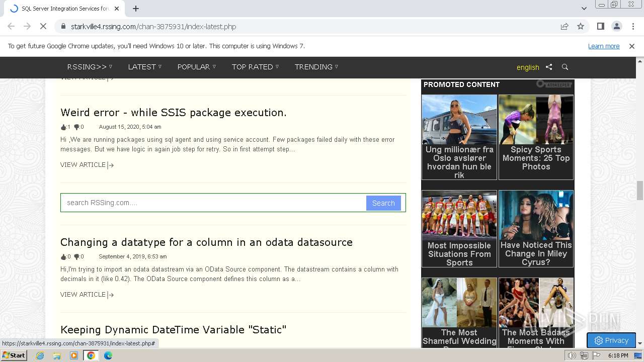The height and width of the screenshot is (362, 644).
Task: Click the search RSSing.com input field
Action: 213,203
